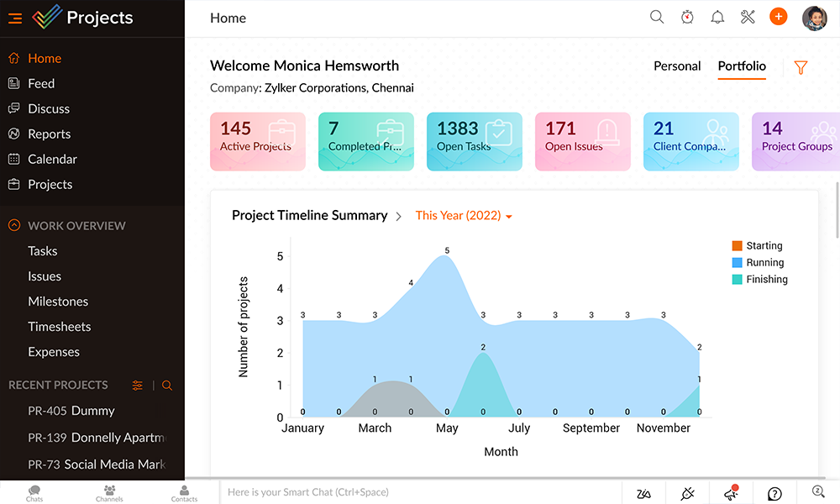Open the setup tools icon
Screen dimensions: 840x504
pos(748,16)
